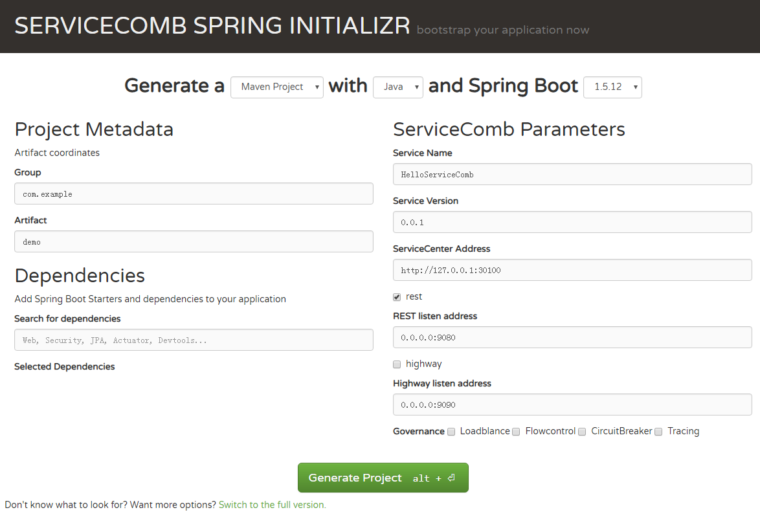The height and width of the screenshot is (532, 760).
Task: Uncheck the rest checkbox
Action: [397, 297]
